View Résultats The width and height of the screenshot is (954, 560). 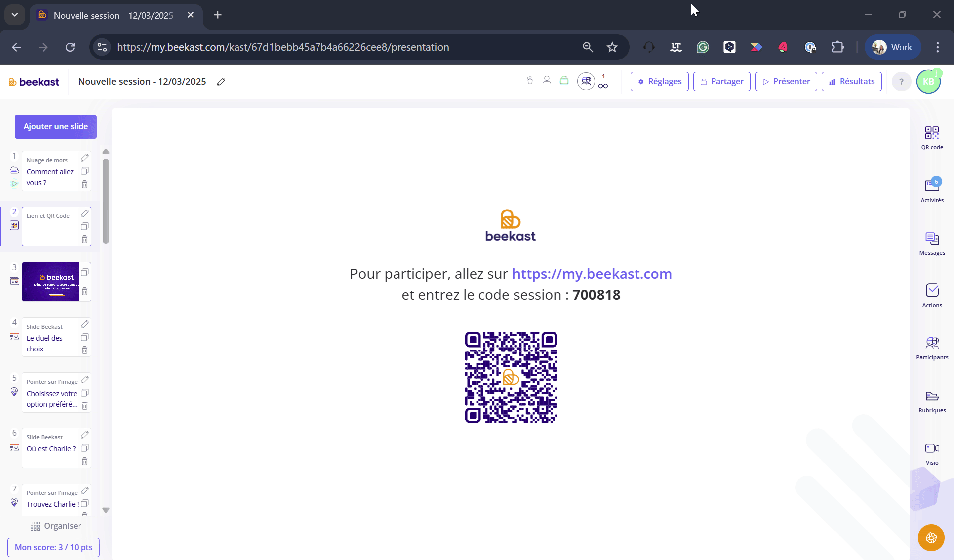click(x=852, y=82)
